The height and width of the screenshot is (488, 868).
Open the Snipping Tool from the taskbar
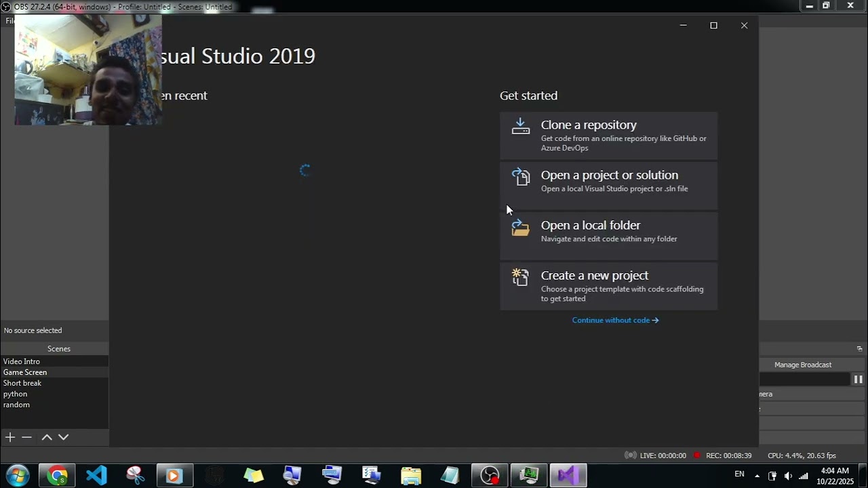coord(136,475)
